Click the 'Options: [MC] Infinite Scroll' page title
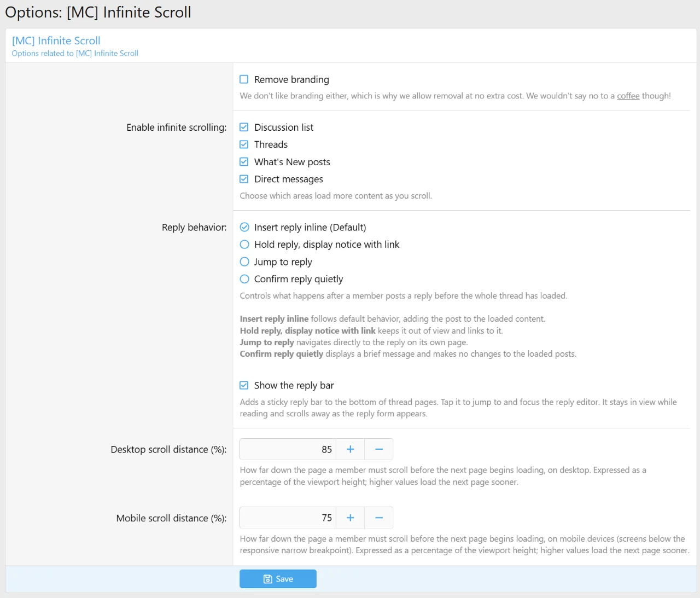The width and height of the screenshot is (700, 598). [98, 13]
